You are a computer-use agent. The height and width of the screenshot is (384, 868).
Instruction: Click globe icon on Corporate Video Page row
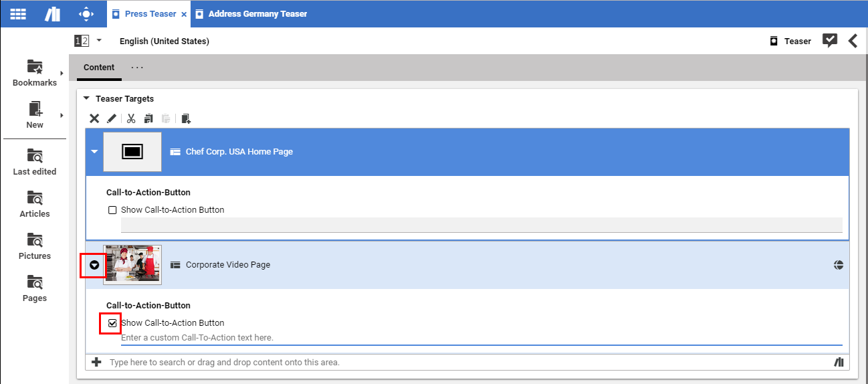click(x=839, y=265)
